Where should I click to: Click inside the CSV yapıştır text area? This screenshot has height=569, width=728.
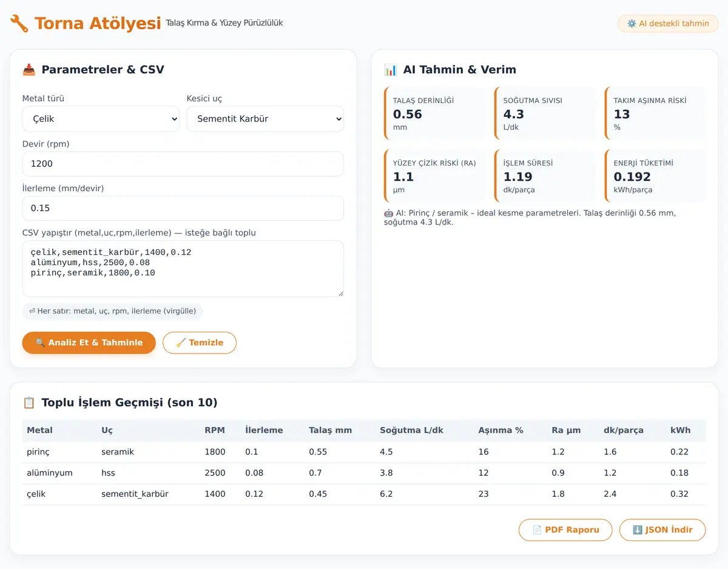click(x=183, y=269)
